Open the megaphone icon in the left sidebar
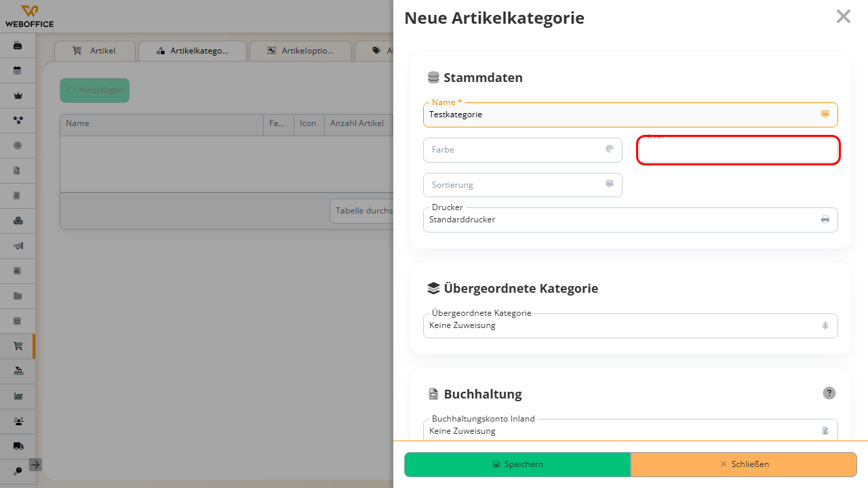Image resolution: width=868 pixels, height=488 pixels. (x=18, y=245)
